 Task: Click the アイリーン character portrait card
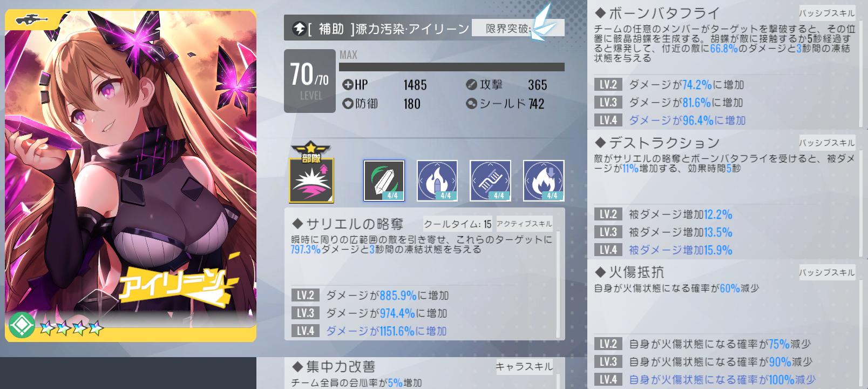pos(131,176)
